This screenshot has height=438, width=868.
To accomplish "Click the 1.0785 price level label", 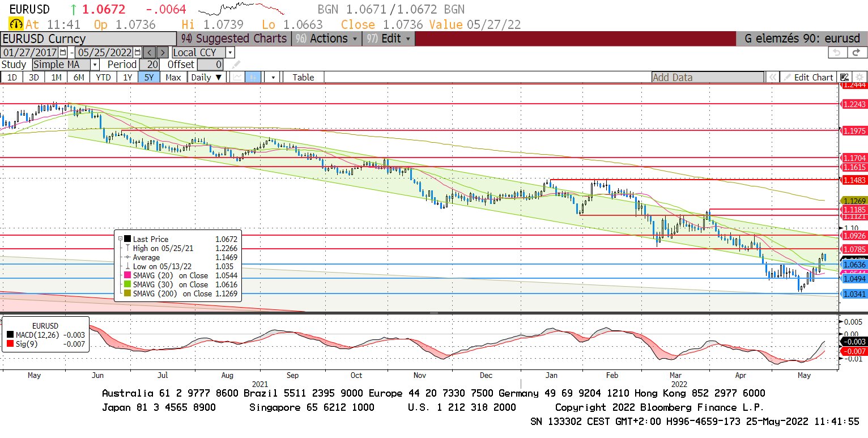I will (x=854, y=249).
